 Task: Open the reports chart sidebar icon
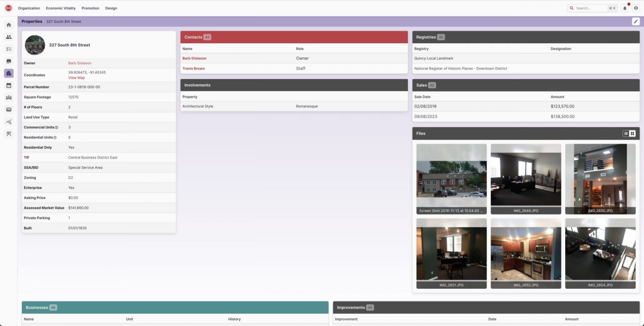point(8,121)
